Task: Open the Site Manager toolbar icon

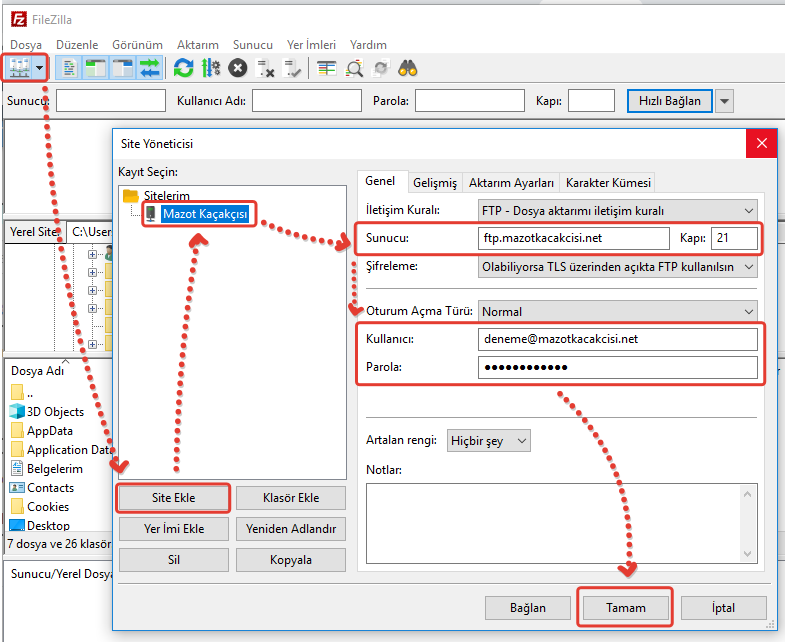Action: 19,68
